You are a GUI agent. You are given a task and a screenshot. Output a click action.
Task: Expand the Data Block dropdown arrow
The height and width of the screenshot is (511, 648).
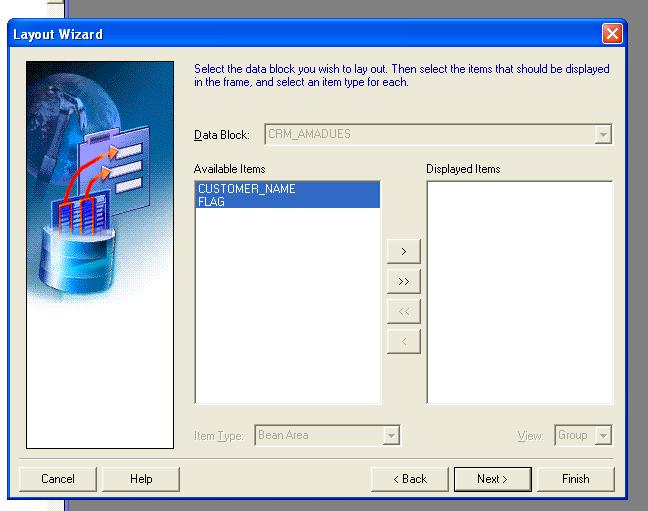click(x=602, y=134)
